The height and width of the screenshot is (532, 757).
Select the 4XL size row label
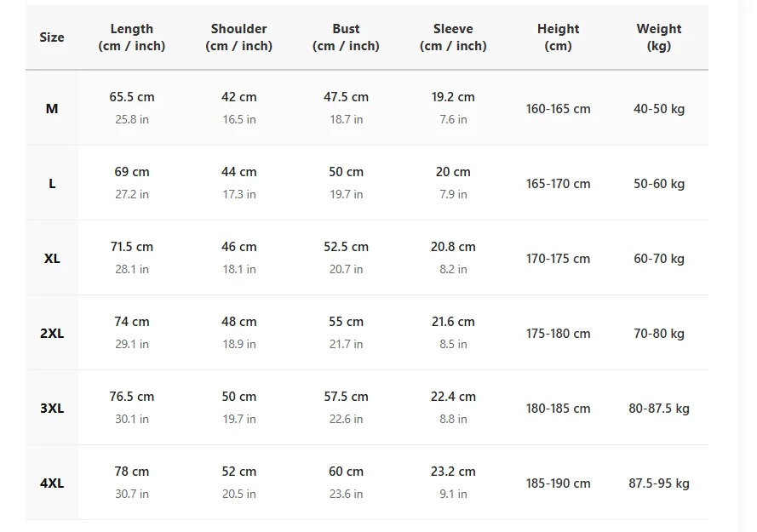52,483
